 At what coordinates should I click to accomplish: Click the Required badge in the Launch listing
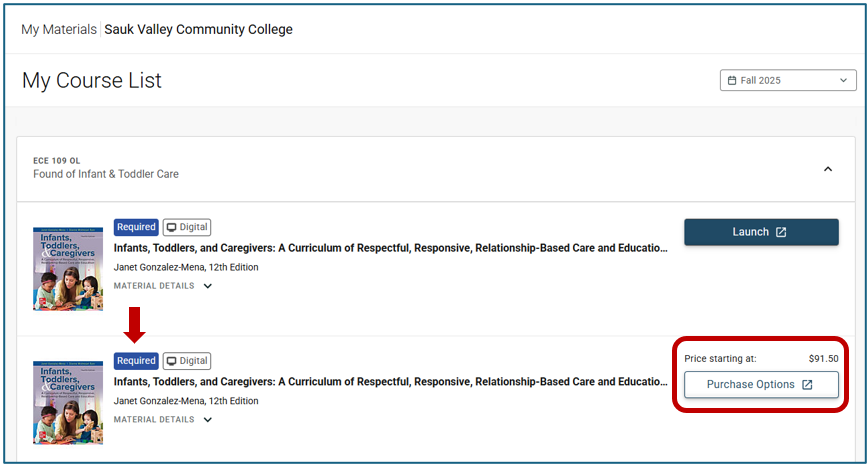[x=136, y=227]
